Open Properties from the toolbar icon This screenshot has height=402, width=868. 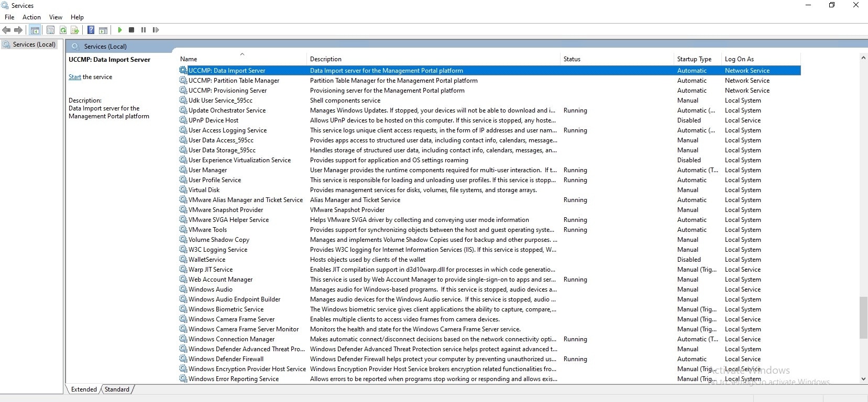point(51,30)
